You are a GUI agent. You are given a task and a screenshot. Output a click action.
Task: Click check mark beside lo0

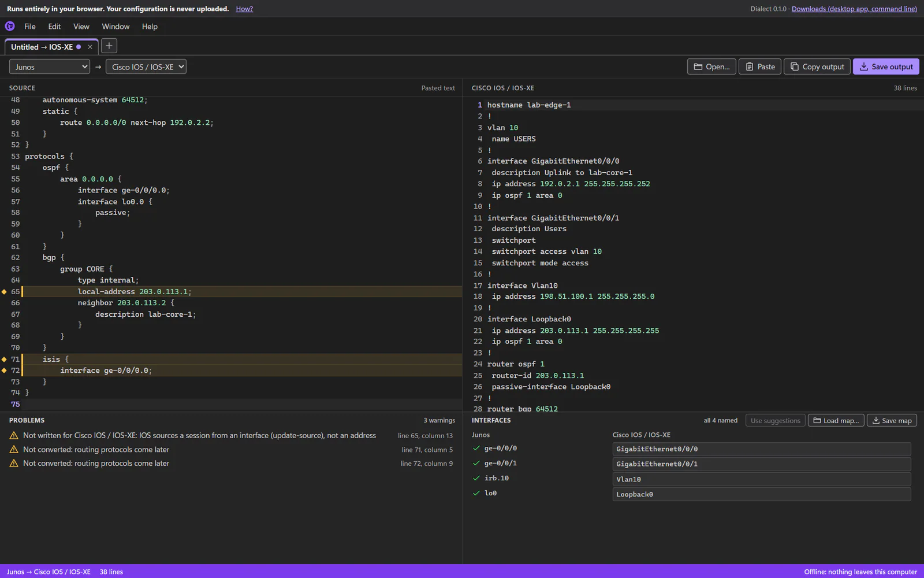pos(476,493)
